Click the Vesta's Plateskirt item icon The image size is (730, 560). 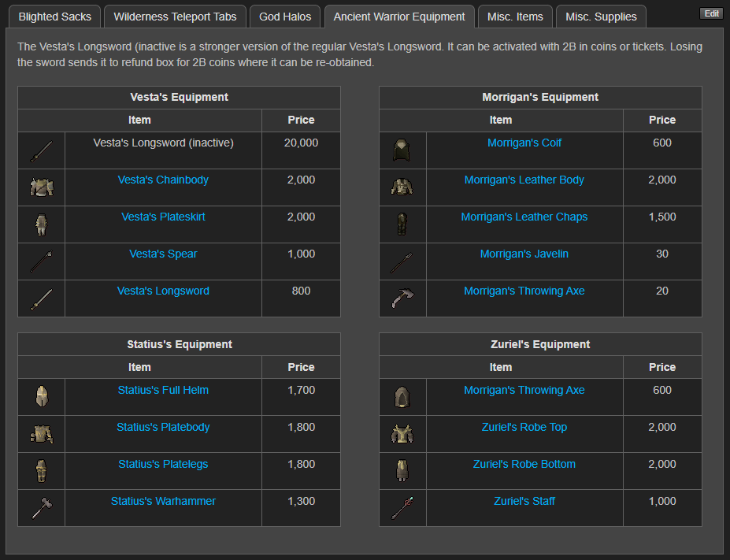[41, 224]
